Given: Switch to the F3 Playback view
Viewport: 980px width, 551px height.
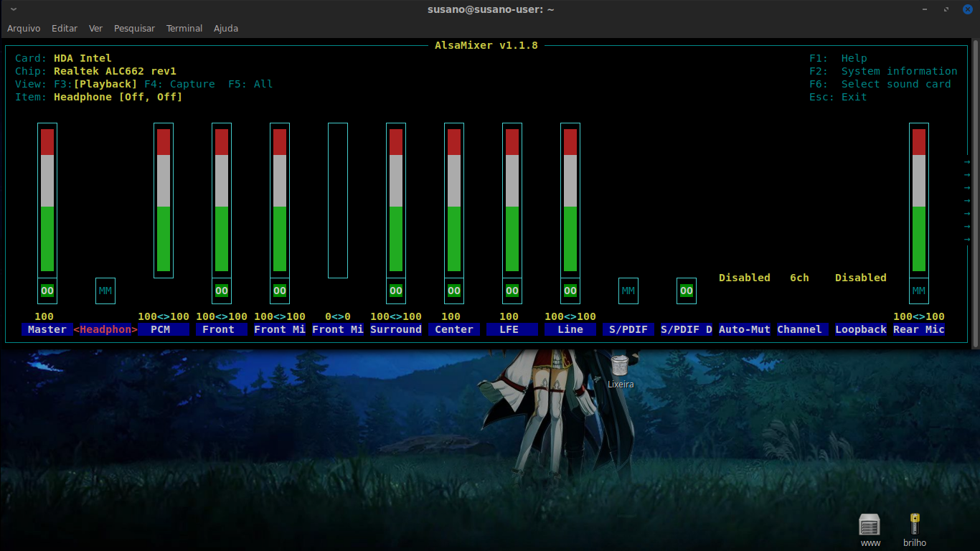Looking at the screenshot, I should (x=95, y=84).
